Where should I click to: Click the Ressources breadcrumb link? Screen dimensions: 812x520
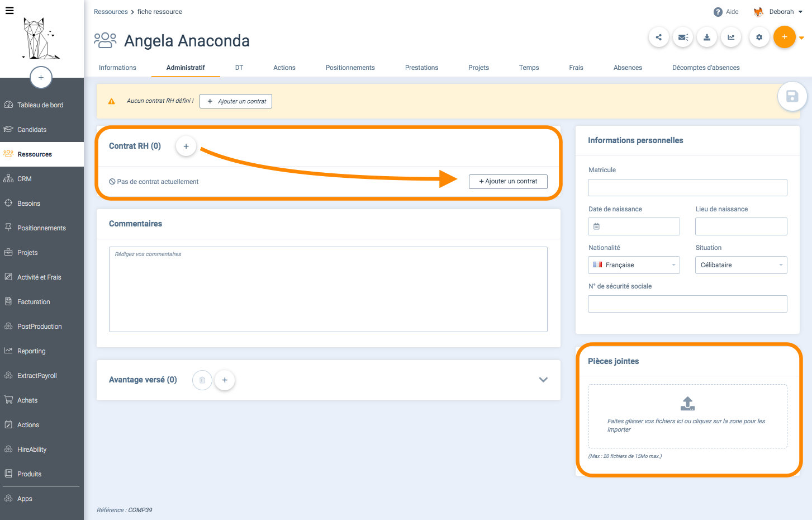tap(111, 12)
